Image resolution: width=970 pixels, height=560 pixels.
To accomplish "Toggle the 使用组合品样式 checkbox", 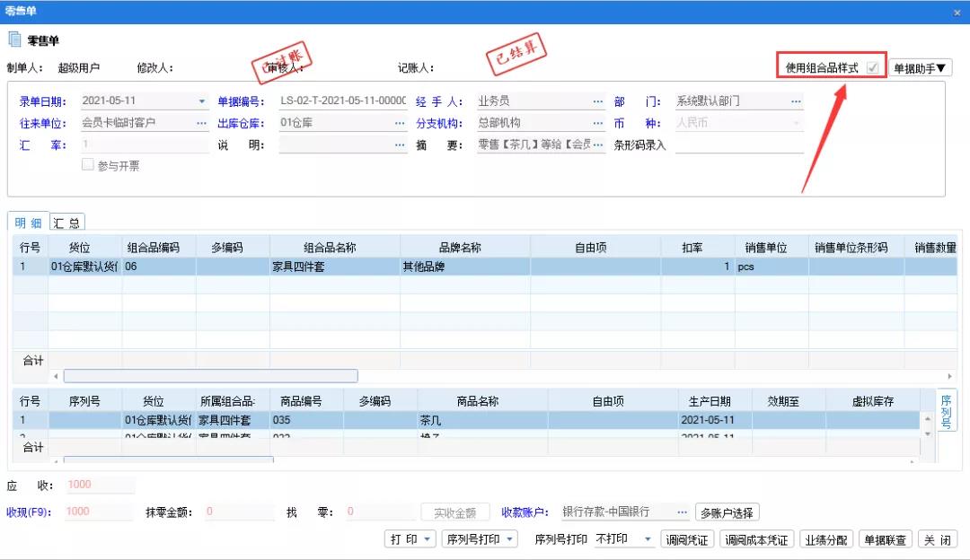I will tap(872, 68).
